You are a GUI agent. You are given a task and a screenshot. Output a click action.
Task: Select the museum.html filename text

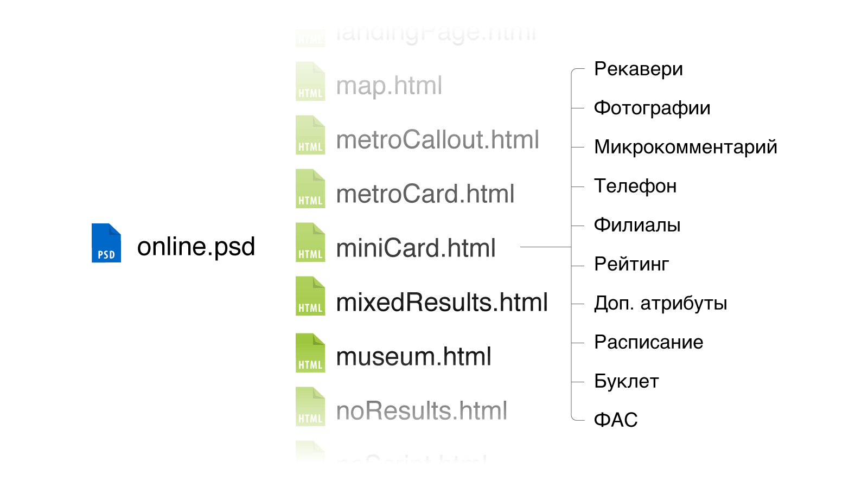[413, 357]
